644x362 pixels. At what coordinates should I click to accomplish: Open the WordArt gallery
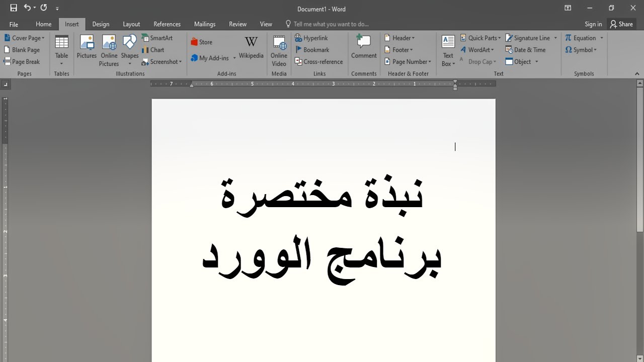[x=477, y=50]
